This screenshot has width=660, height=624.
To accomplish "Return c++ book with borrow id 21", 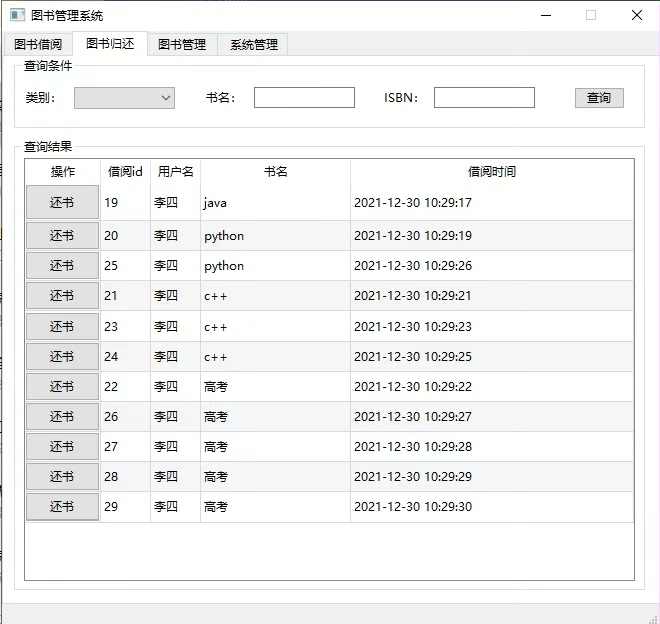I will 62,296.
